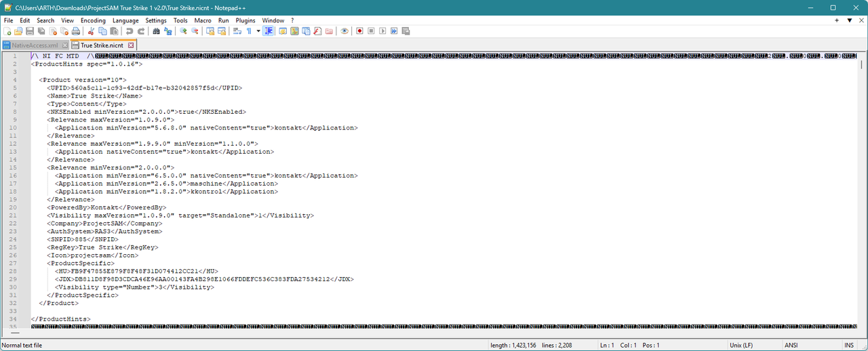Close the NativeAccess.xml tab
Screen dimensions: 868x351
tap(65, 45)
